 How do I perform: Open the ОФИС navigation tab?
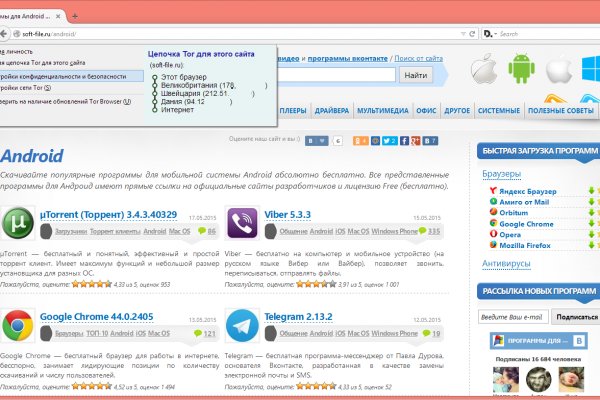(x=426, y=111)
